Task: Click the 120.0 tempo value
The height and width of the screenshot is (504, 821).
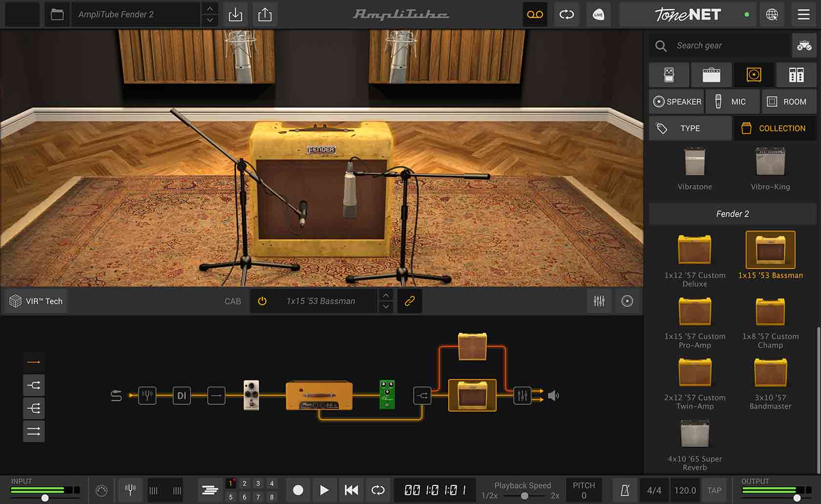Action: click(x=685, y=490)
